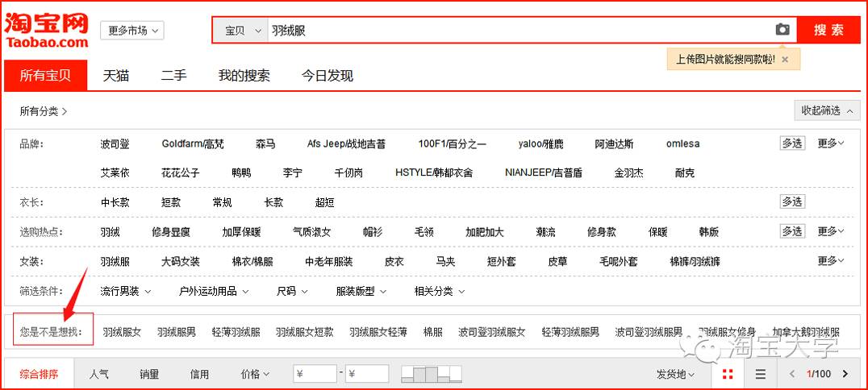Go to previous results page arrow
The height and width of the screenshot is (390, 868).
click(x=792, y=374)
